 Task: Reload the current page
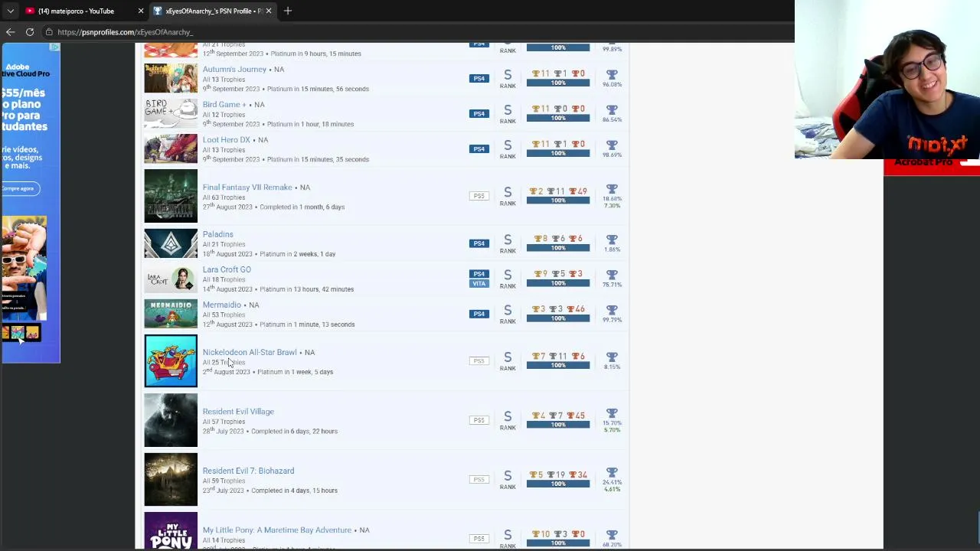[30, 32]
